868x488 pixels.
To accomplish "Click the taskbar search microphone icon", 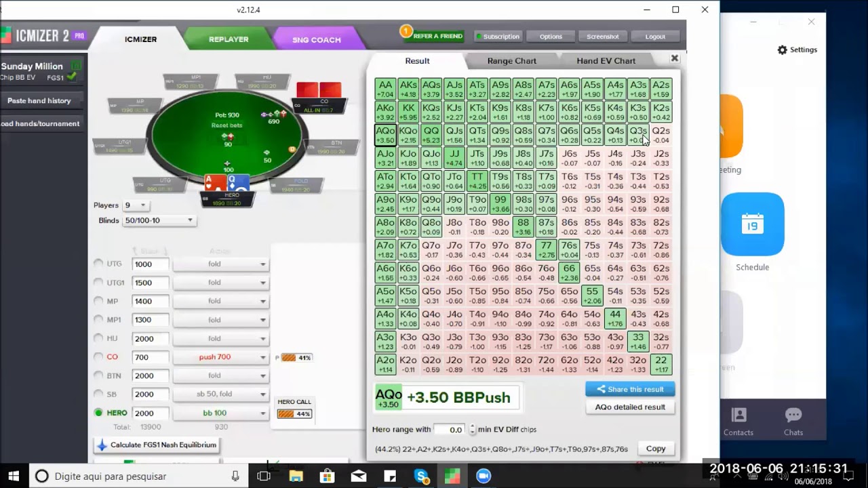I will coord(235,476).
